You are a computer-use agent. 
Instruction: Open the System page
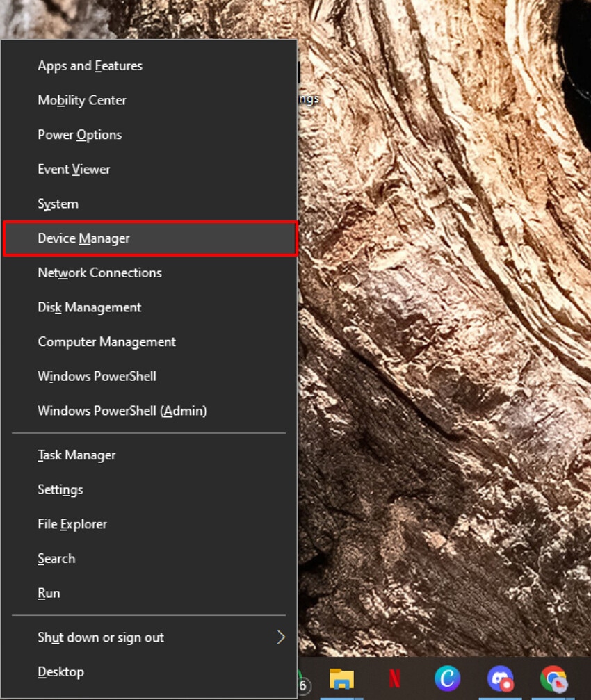58,203
